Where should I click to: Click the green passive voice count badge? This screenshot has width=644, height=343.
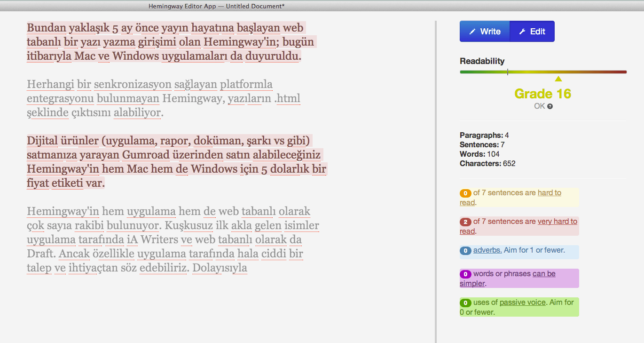(465, 302)
